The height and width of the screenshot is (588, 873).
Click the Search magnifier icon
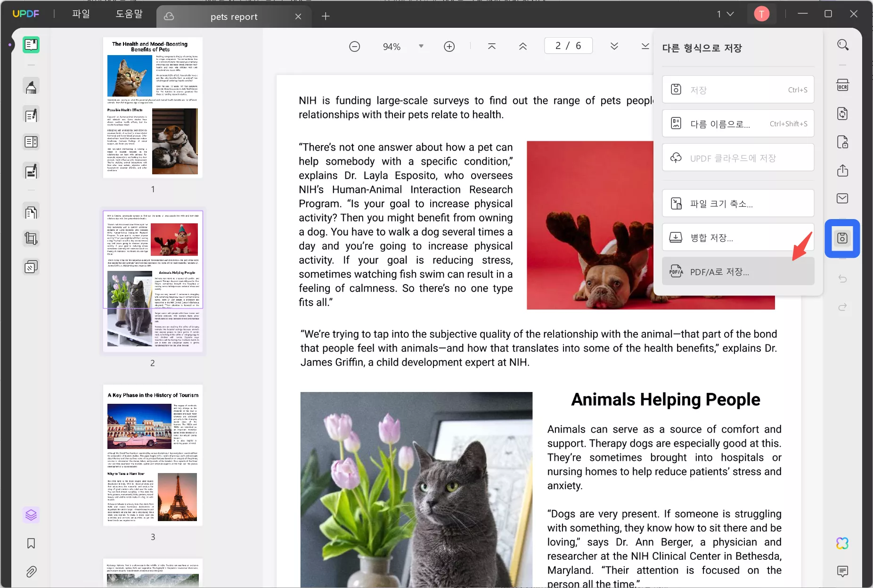pos(843,45)
